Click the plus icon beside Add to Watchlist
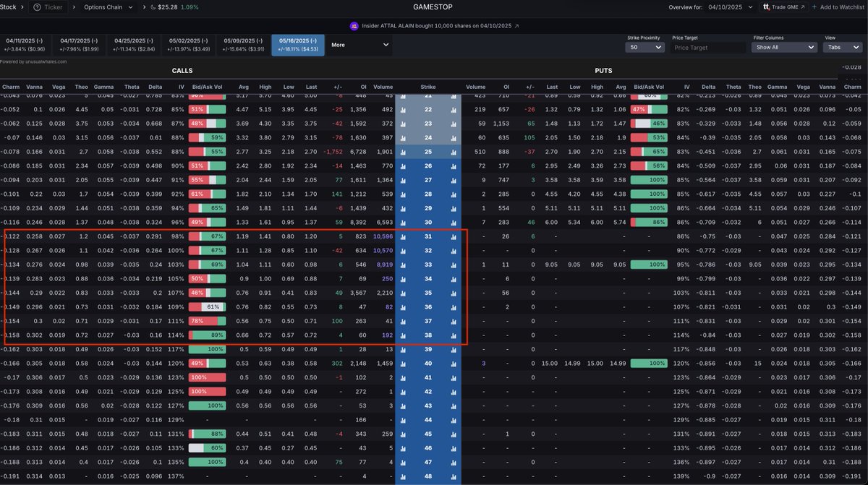The image size is (868, 485). point(814,7)
